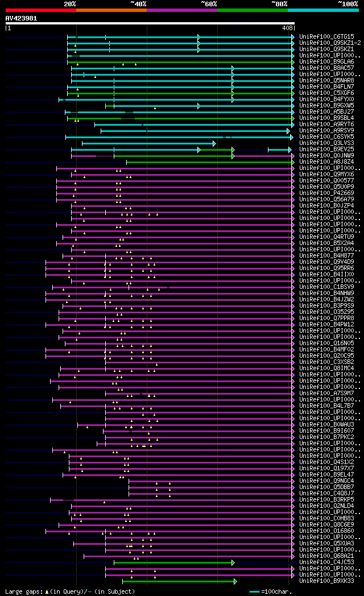Click the UniRef100_Q4S1X2 label
The height and width of the screenshot is (596, 364).
[x=326, y=462]
